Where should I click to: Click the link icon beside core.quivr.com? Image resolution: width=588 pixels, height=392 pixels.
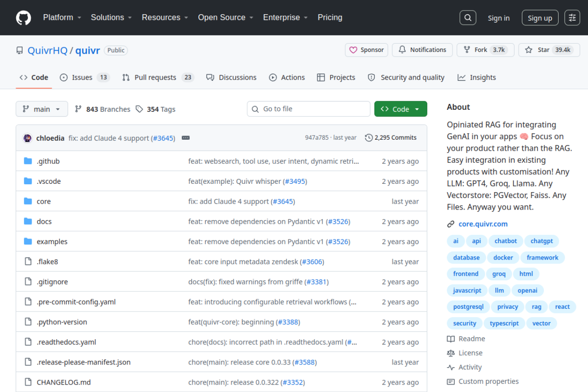coord(451,224)
